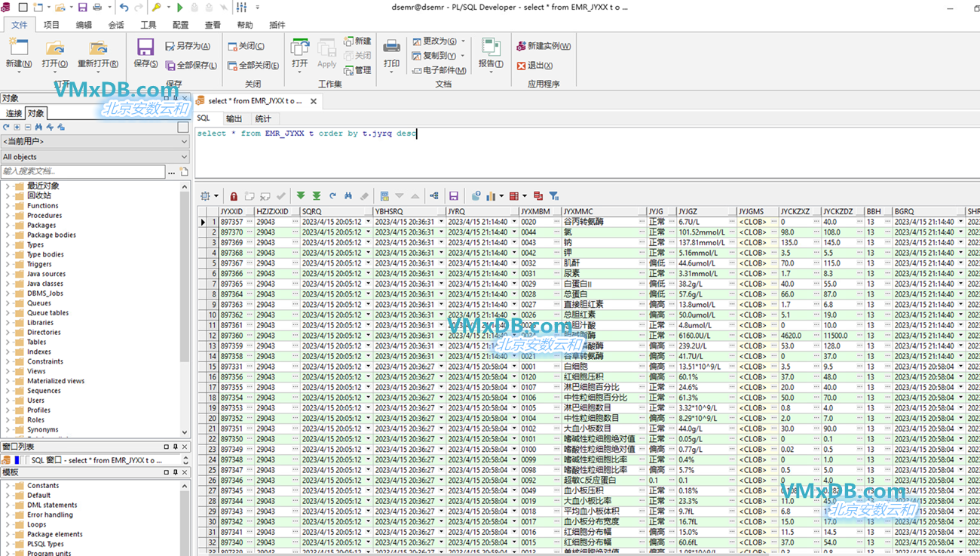Switch to the 连接 (Connections) panel tab
Viewport: 980px width, 556px height.
click(14, 113)
